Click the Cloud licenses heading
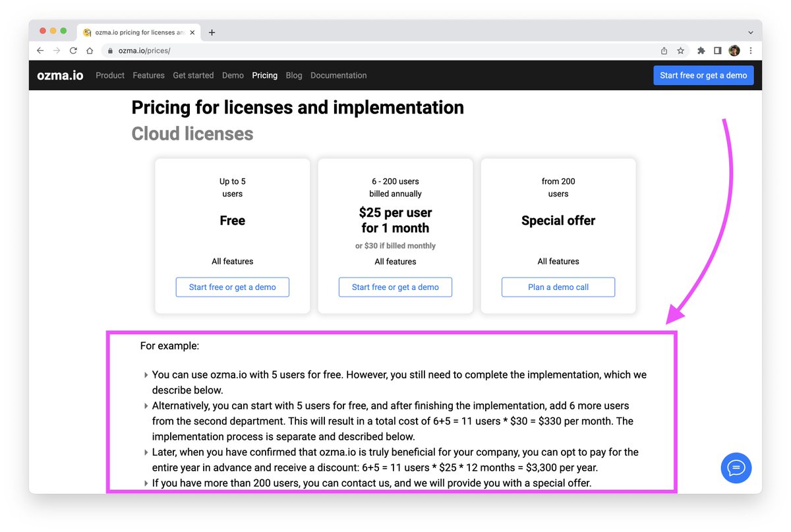791x532 pixels. pyautogui.click(x=192, y=134)
